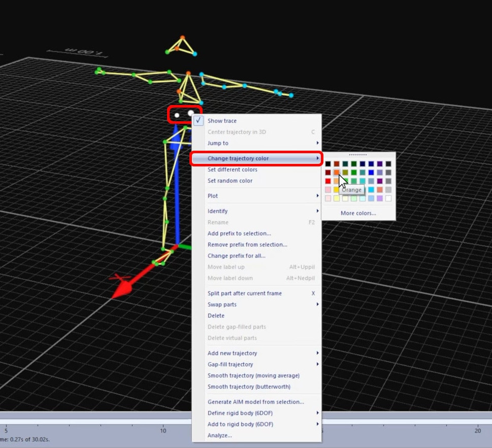492x448 pixels.
Task: Choose the white color swatch
Action: pyautogui.click(x=388, y=198)
